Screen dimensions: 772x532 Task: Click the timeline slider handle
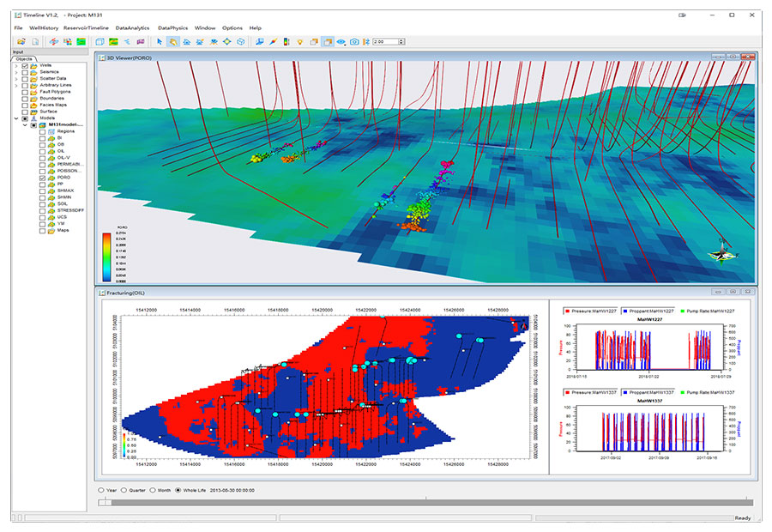point(105,503)
